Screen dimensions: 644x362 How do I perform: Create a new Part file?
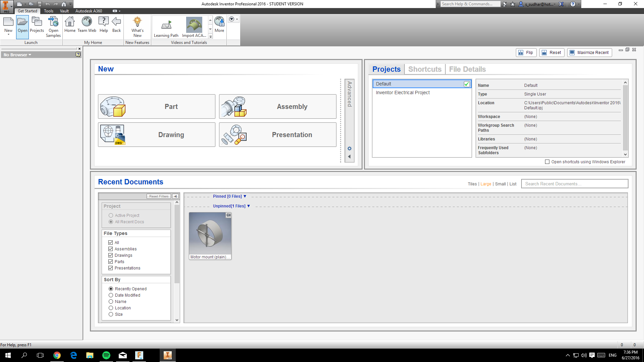point(157,107)
